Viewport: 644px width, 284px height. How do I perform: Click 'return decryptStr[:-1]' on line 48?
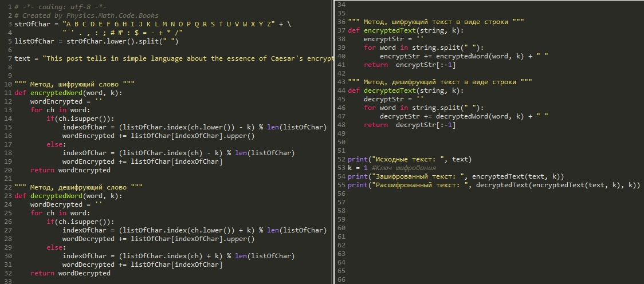[410, 125]
